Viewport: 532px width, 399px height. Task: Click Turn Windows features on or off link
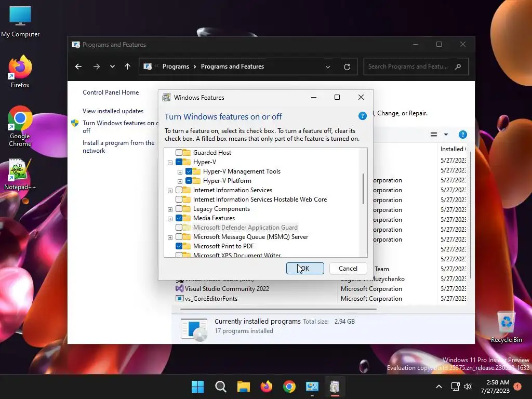tap(121, 127)
